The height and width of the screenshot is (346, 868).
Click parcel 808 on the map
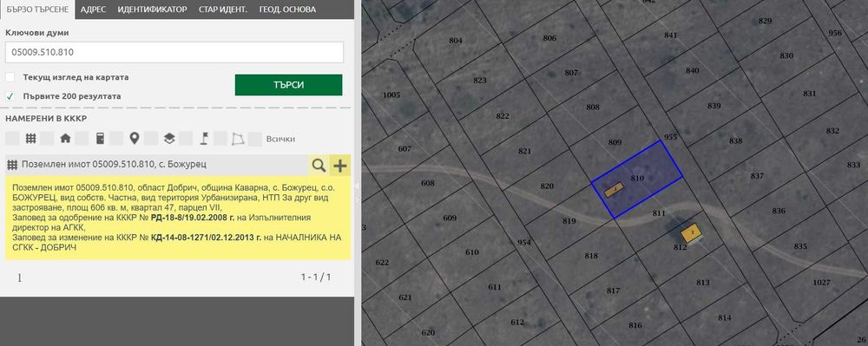coord(593,107)
